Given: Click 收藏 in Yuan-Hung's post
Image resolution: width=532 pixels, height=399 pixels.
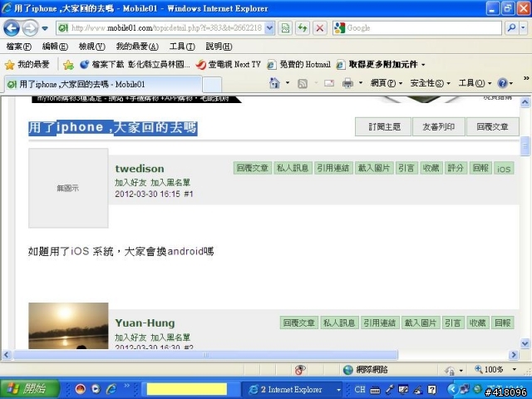Looking at the screenshot, I should coord(477,323).
